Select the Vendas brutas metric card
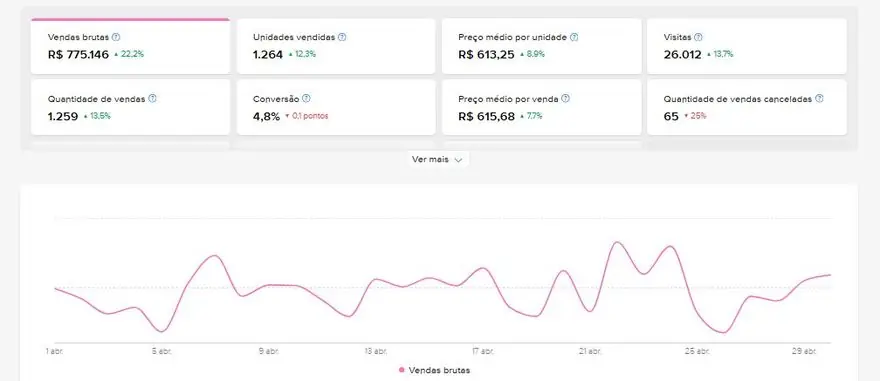 tap(130, 46)
